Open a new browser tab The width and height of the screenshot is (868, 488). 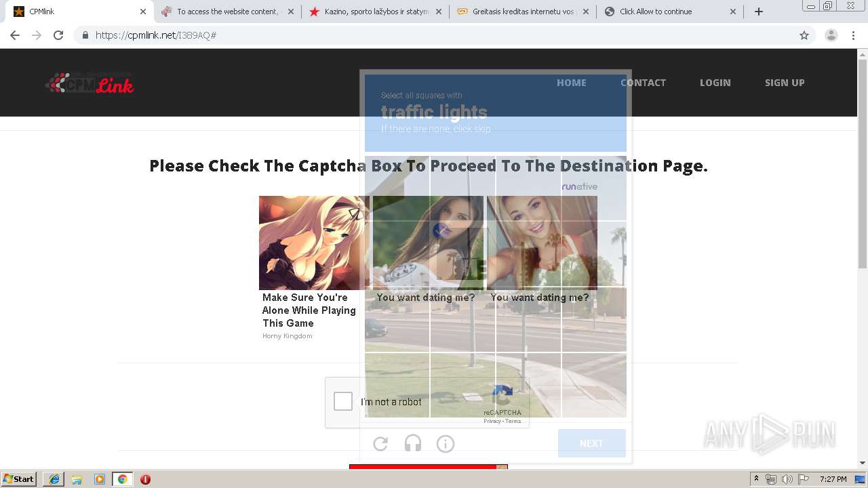(759, 12)
